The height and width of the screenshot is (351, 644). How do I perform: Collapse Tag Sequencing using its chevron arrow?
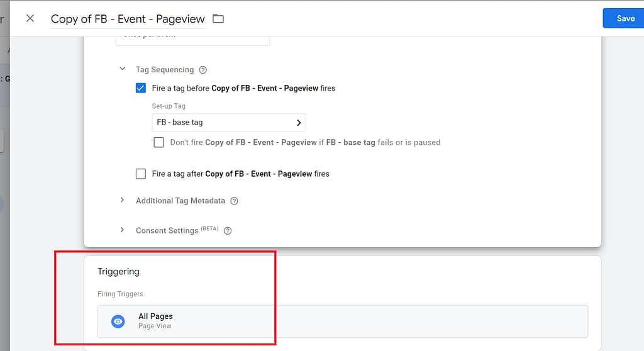(x=122, y=69)
